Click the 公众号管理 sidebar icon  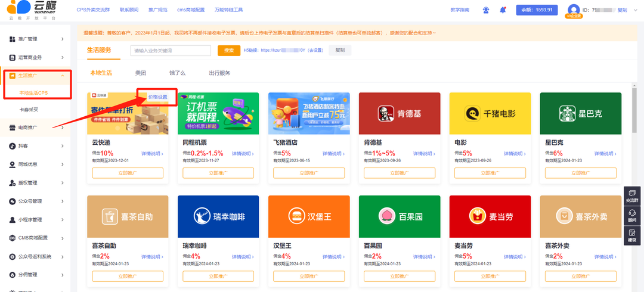coord(12,201)
